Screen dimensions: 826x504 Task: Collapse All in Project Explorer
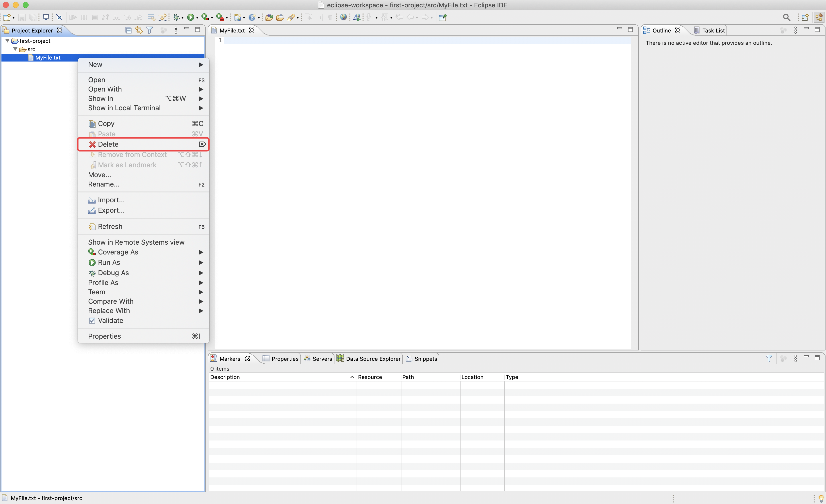[128, 30]
